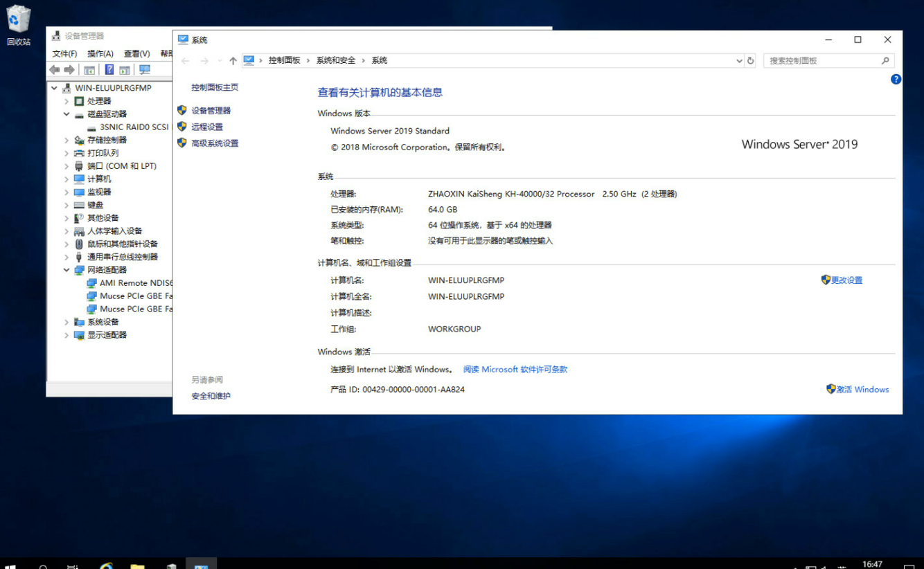
Task: Click the 系统 breadcrumb in address bar
Action: 380,60
